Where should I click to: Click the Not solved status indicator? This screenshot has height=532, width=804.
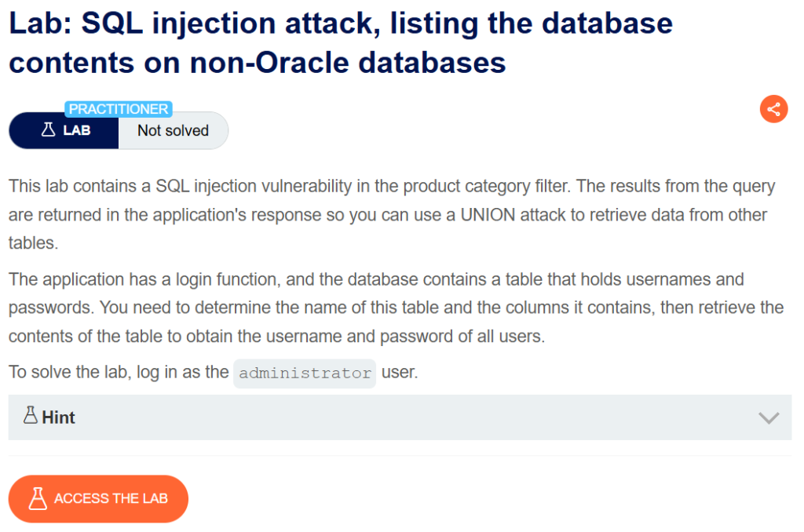[x=173, y=130]
